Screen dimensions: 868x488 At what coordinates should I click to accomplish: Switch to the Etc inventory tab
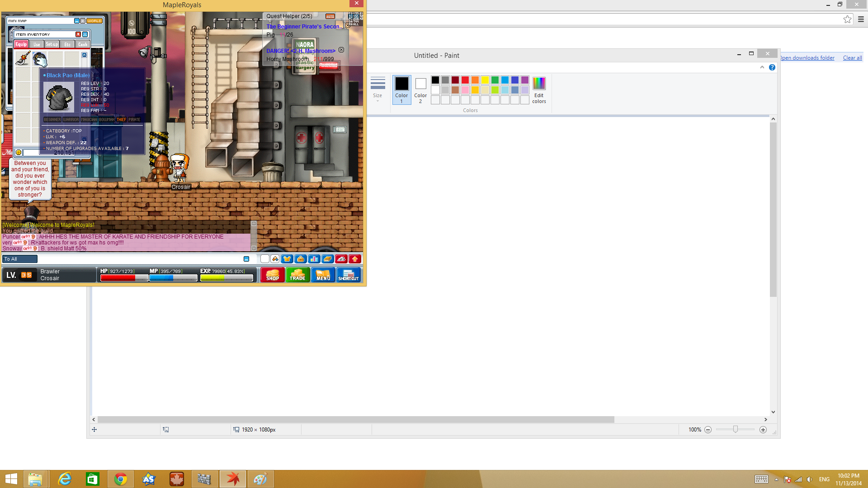point(67,44)
